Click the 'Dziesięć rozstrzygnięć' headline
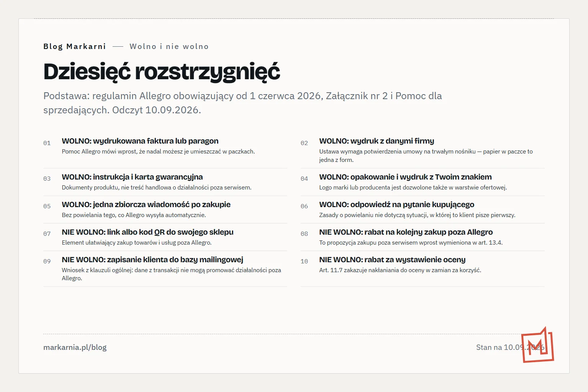Image resolution: width=588 pixels, height=392 pixels. click(x=162, y=72)
